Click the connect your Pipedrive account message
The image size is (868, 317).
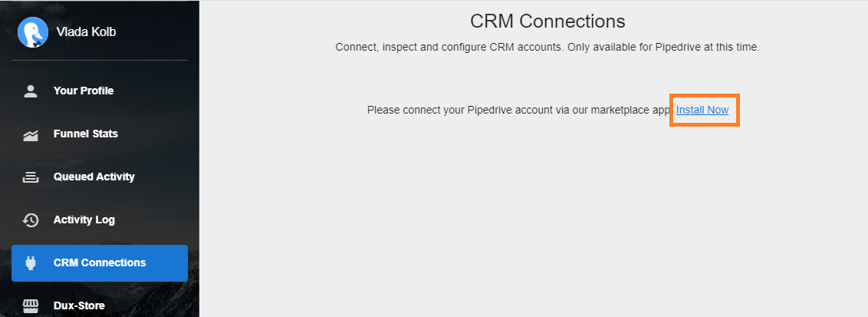pos(518,110)
